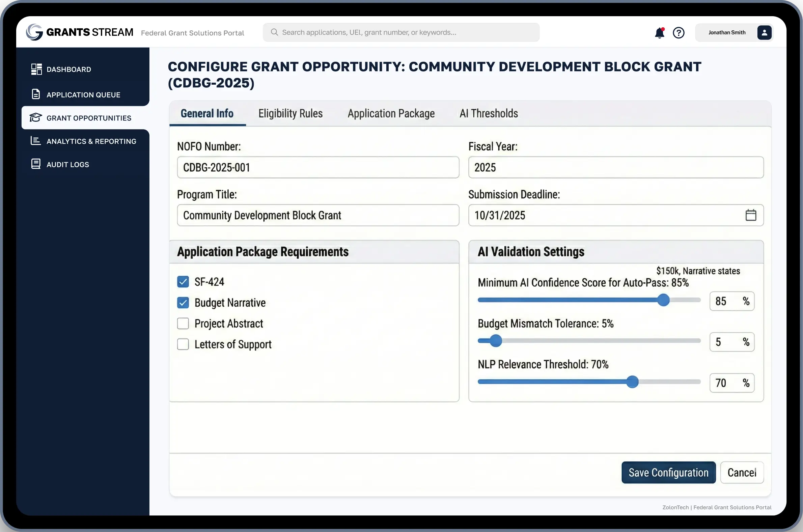Image resolution: width=803 pixels, height=532 pixels.
Task: Click the Grants Stream logo icon
Action: click(x=34, y=32)
